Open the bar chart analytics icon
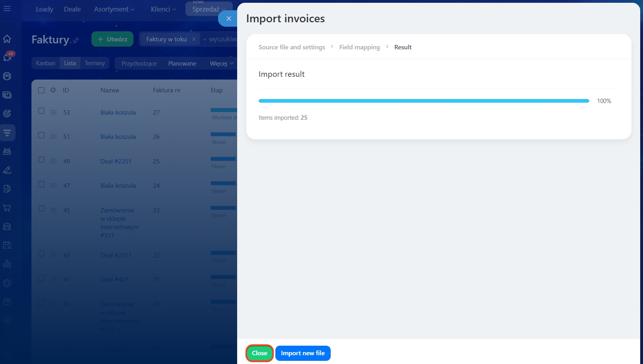The width and height of the screenshot is (643, 364). click(7, 264)
